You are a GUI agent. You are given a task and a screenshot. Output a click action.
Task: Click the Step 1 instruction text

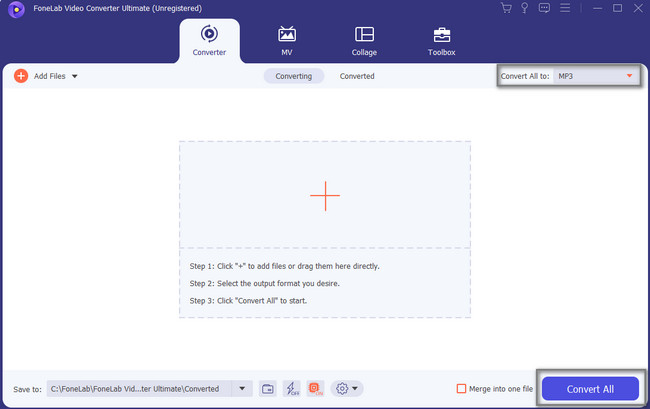click(284, 266)
